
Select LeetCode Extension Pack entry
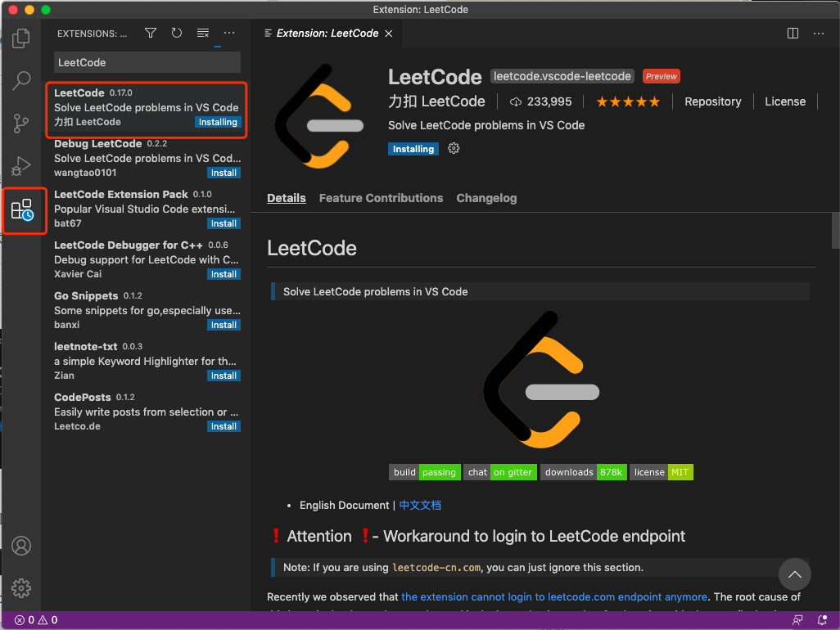pos(147,209)
